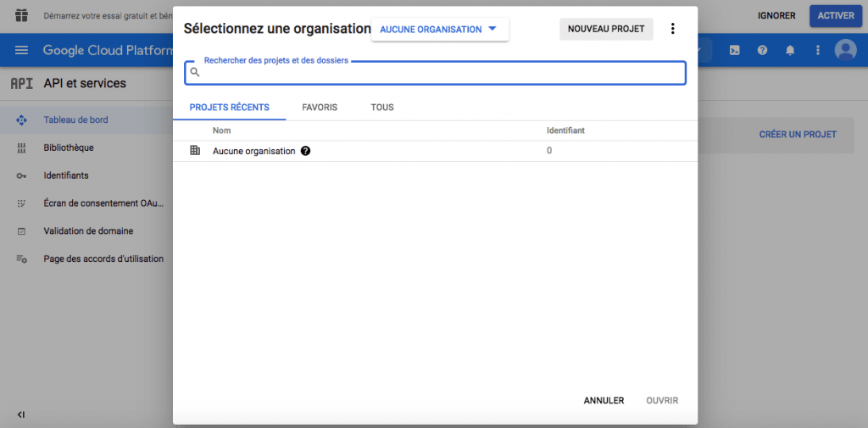The height and width of the screenshot is (428, 868).
Task: Switch to the Tous tab
Action: click(x=381, y=108)
